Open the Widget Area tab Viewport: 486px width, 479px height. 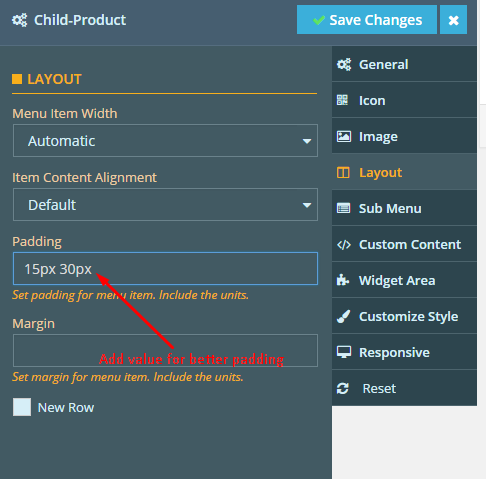(404, 280)
